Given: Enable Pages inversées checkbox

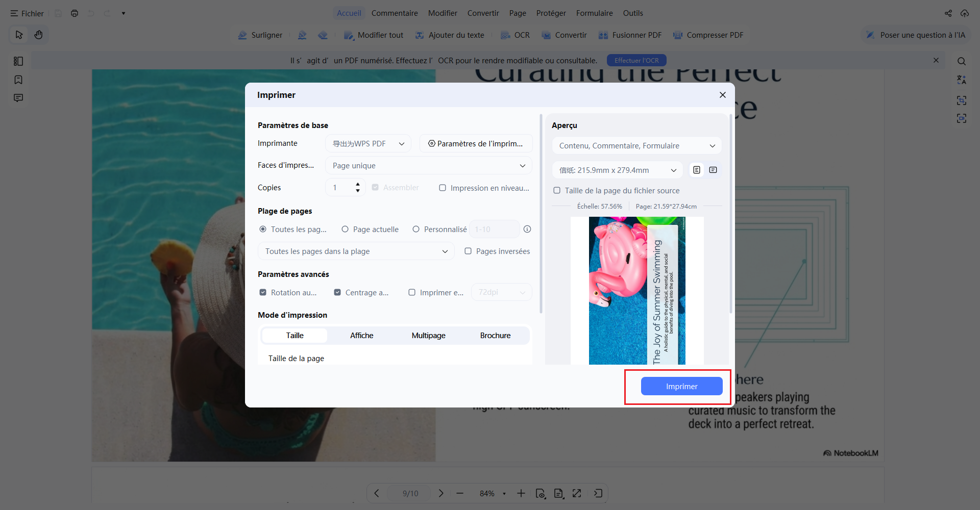Looking at the screenshot, I should (x=468, y=251).
